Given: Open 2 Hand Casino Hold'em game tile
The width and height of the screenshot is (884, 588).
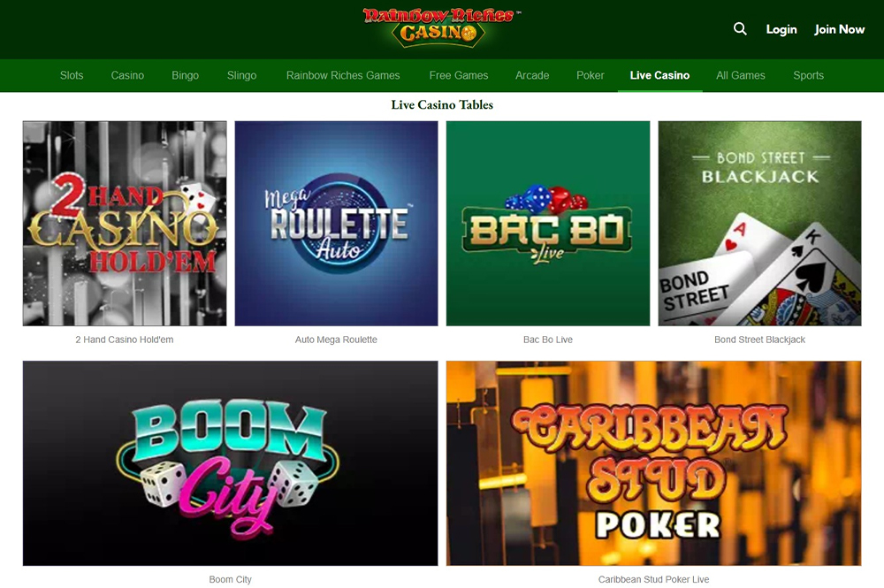Looking at the screenshot, I should coord(125,223).
